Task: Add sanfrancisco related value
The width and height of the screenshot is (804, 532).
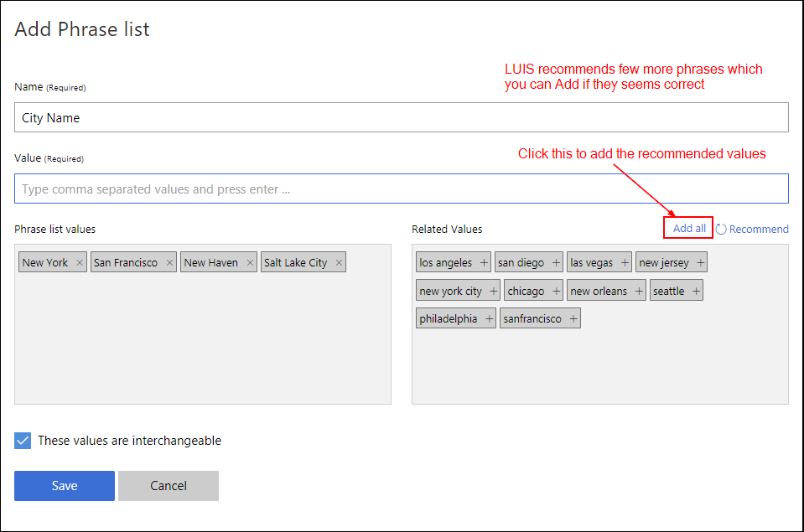Action: tap(573, 319)
